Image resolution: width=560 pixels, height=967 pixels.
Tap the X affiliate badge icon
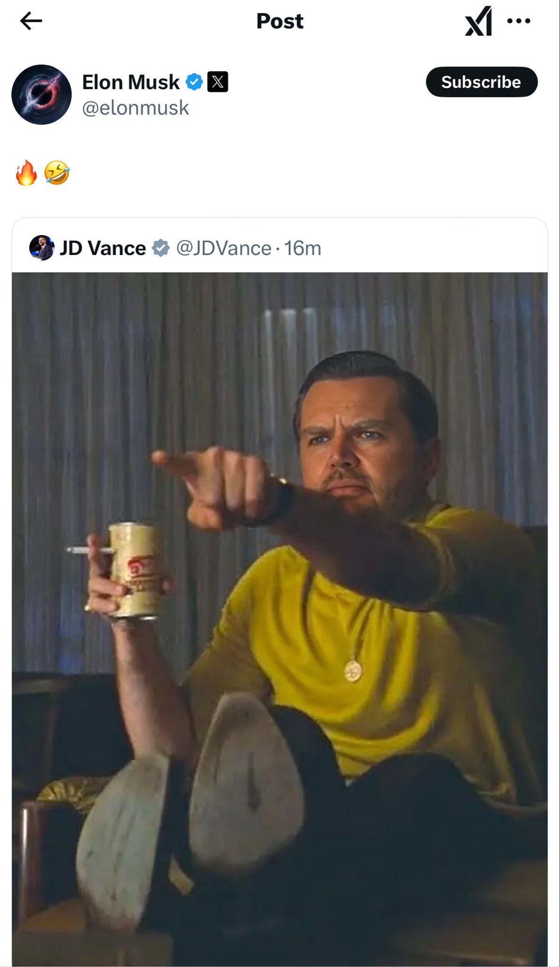pos(217,82)
